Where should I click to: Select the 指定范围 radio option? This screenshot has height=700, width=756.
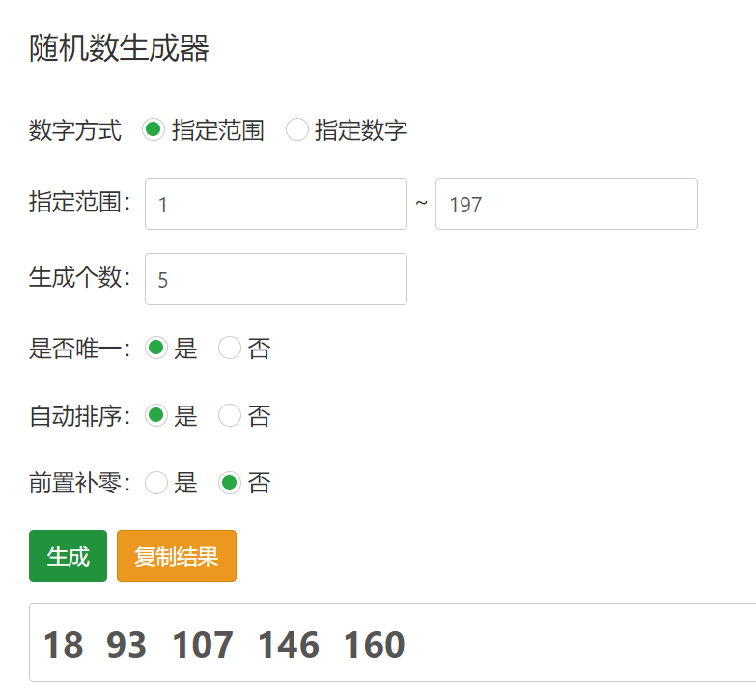pyautogui.click(x=154, y=129)
